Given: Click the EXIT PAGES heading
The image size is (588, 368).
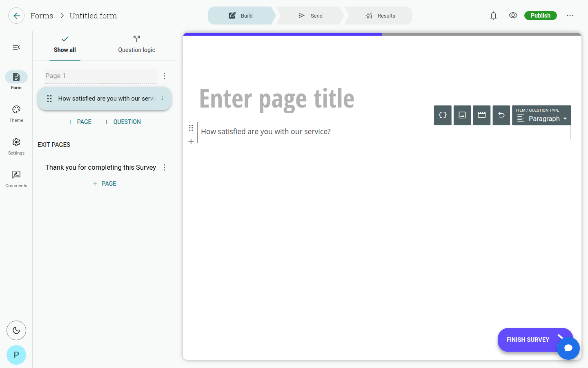Looking at the screenshot, I should [54, 145].
